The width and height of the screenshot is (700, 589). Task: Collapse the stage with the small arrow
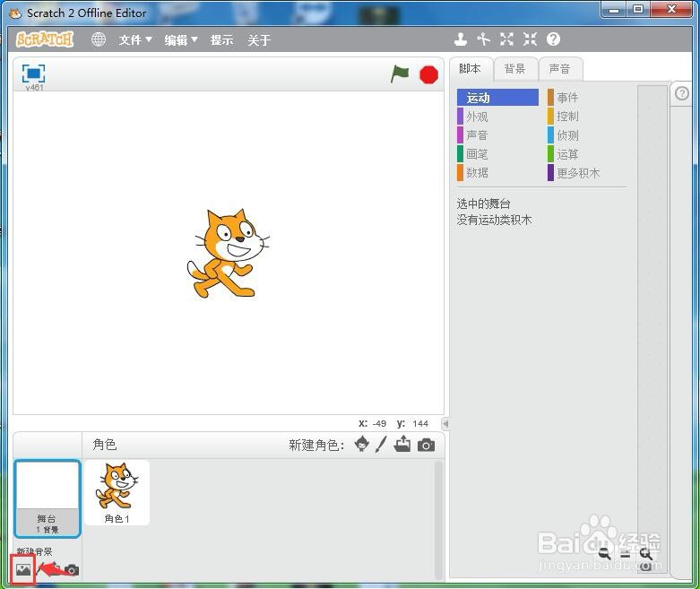(x=445, y=423)
